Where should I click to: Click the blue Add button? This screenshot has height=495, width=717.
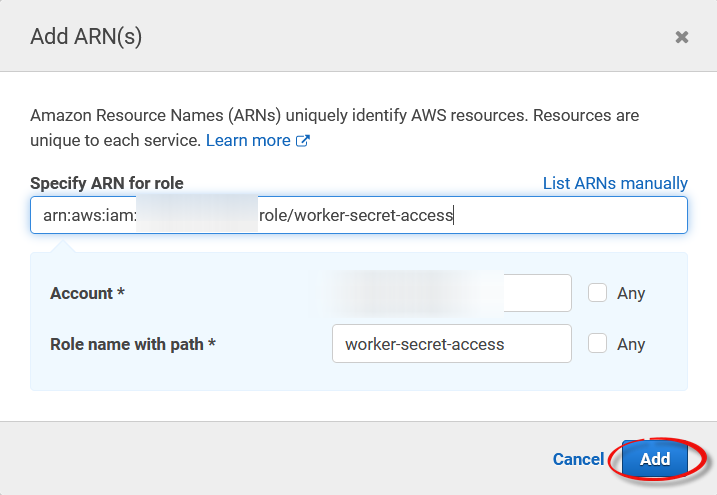655,459
